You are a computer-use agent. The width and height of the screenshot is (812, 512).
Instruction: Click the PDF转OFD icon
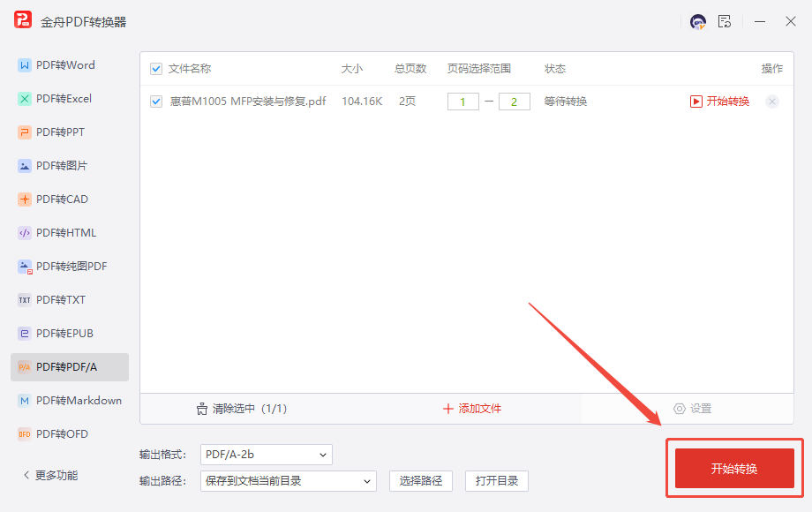coord(25,434)
